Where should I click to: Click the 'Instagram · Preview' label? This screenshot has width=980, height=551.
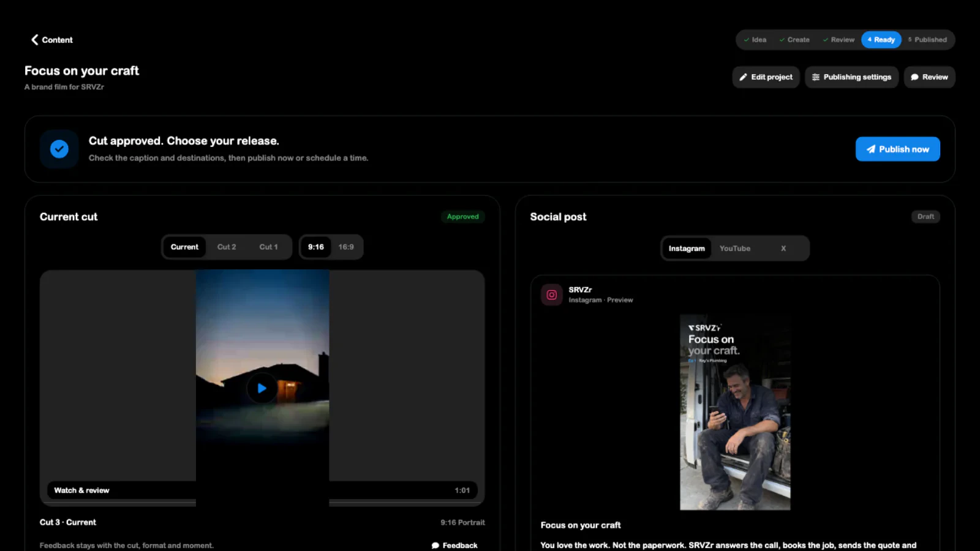(601, 300)
